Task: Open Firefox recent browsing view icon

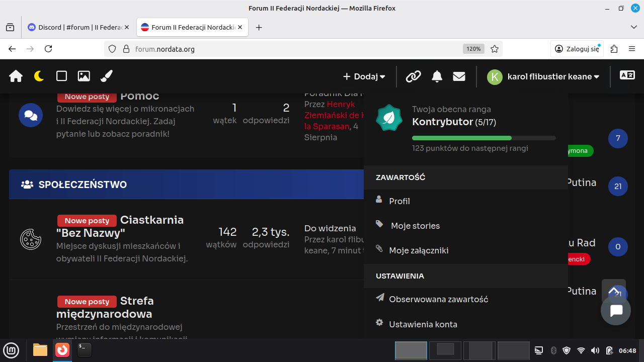Action: (x=10, y=28)
